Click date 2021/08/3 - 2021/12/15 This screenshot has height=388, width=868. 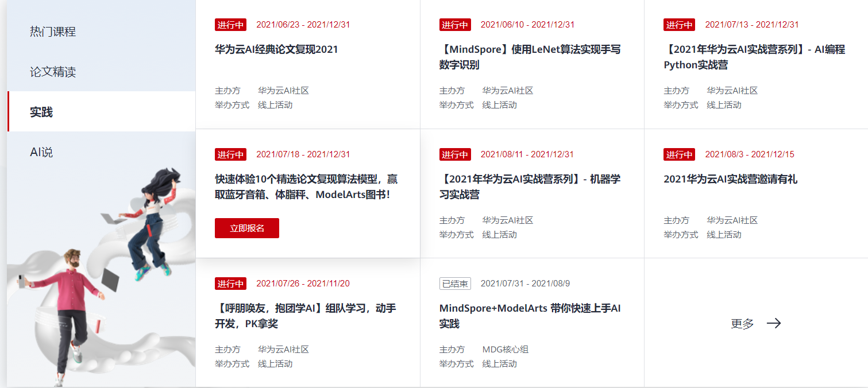click(750, 154)
